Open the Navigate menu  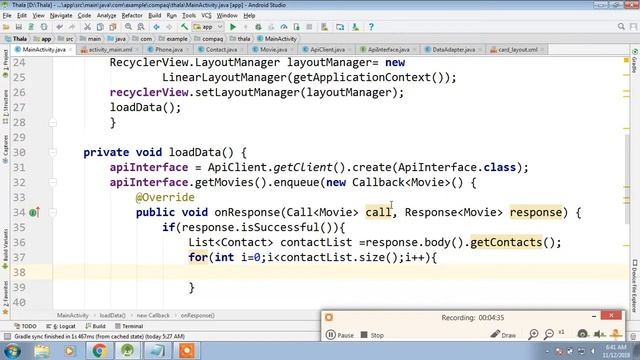click(x=61, y=16)
